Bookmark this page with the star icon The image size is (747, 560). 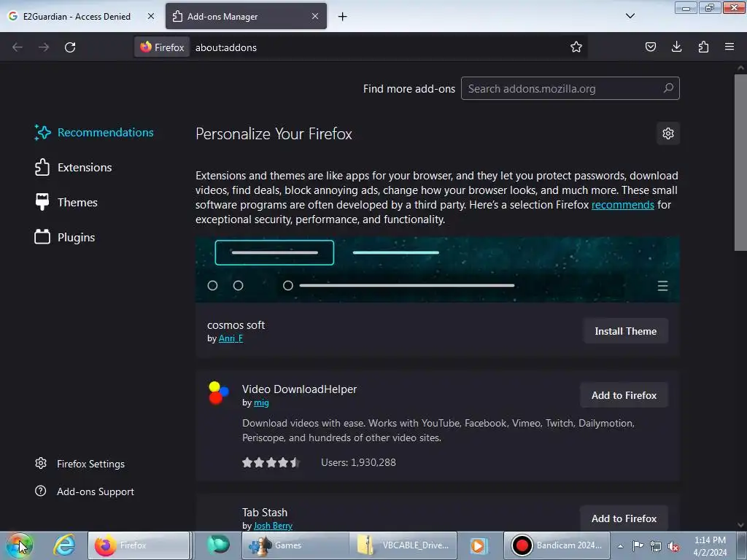(x=576, y=47)
